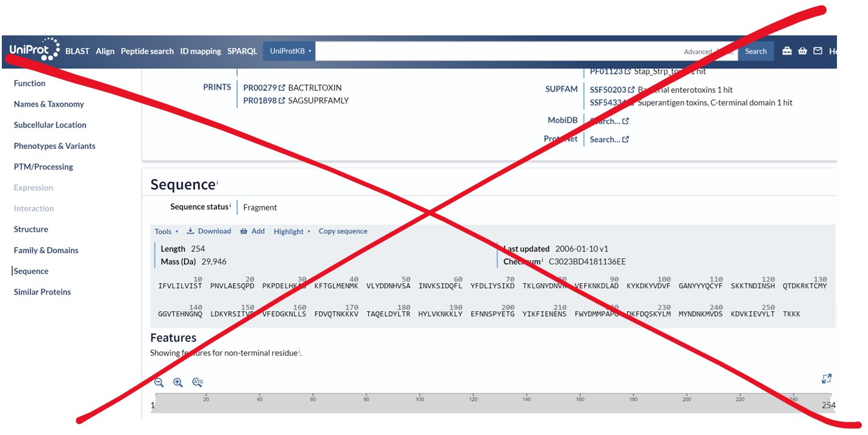
Task: Show info icon beside Sequence heading
Action: (217, 182)
